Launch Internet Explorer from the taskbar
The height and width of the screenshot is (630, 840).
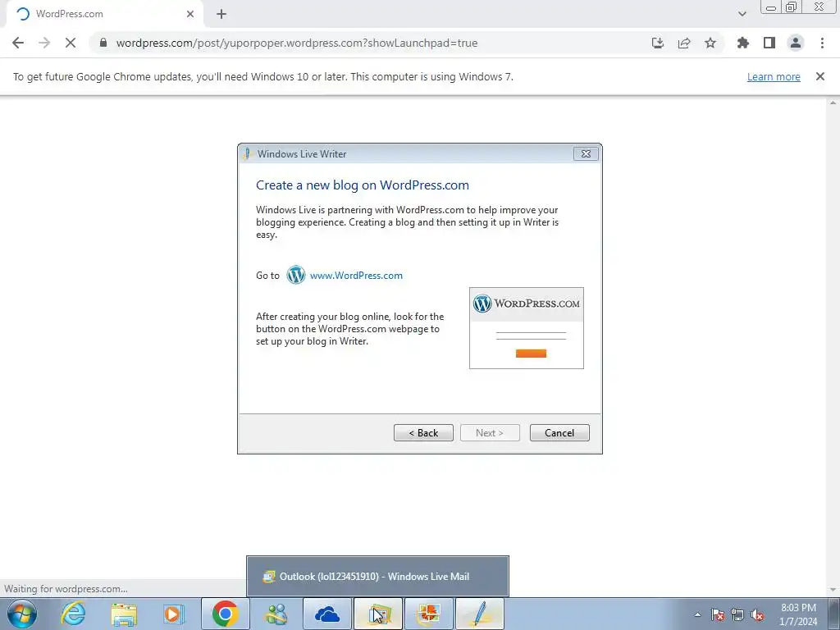pos(73,614)
